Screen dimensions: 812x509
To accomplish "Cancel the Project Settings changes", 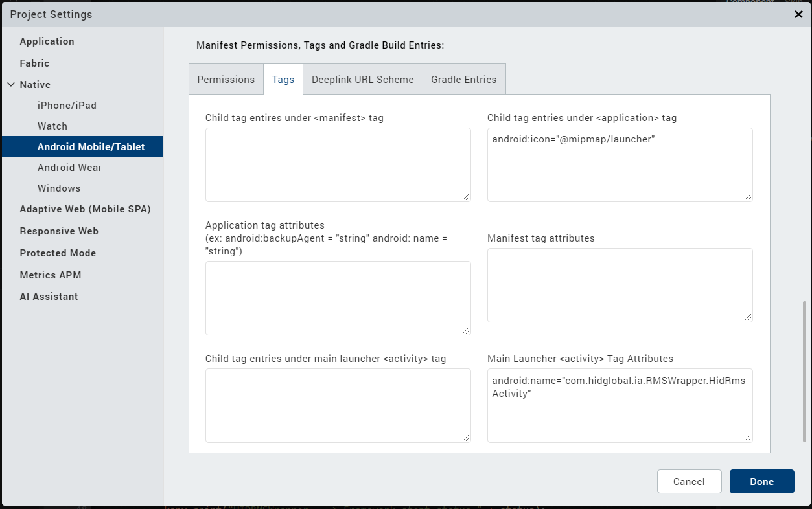I will (x=689, y=481).
